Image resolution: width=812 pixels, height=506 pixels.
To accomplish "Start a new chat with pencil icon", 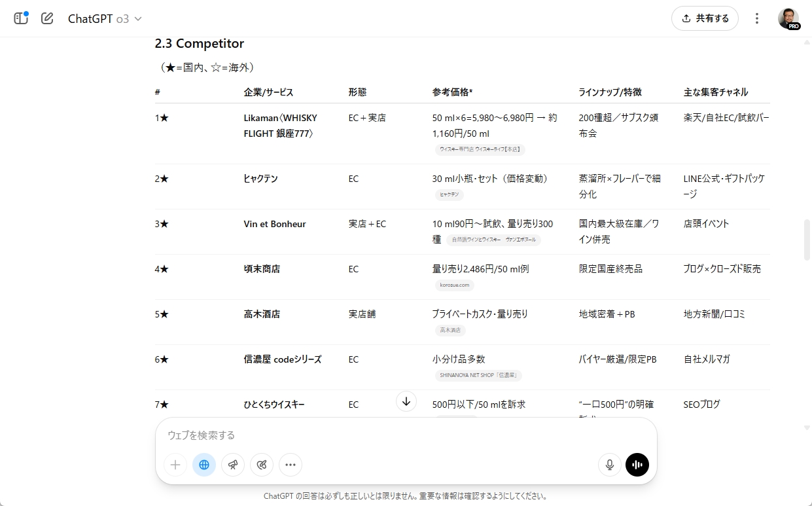I will 47,18.
